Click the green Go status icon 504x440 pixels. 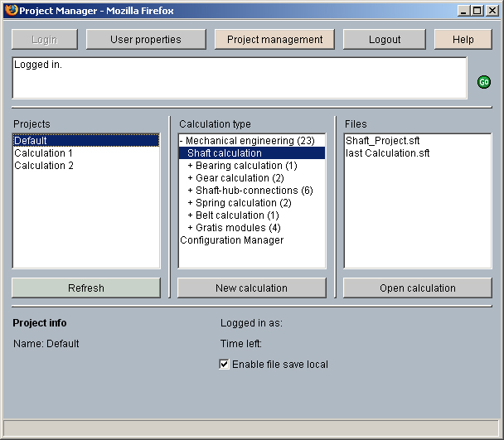[484, 82]
